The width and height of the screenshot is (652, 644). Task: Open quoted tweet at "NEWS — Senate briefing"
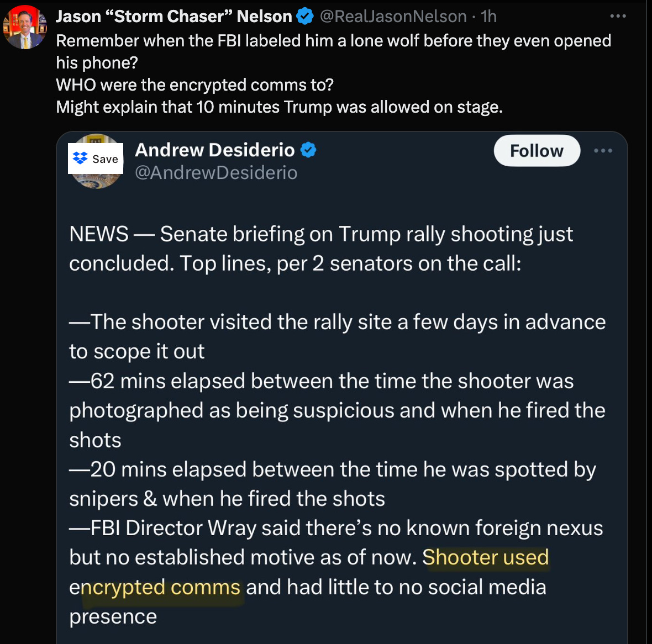coord(320,234)
